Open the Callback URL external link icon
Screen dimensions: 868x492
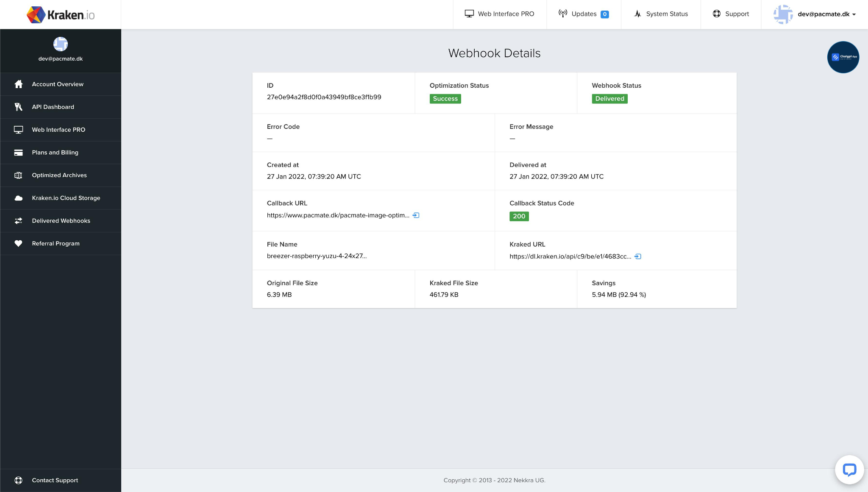(416, 215)
